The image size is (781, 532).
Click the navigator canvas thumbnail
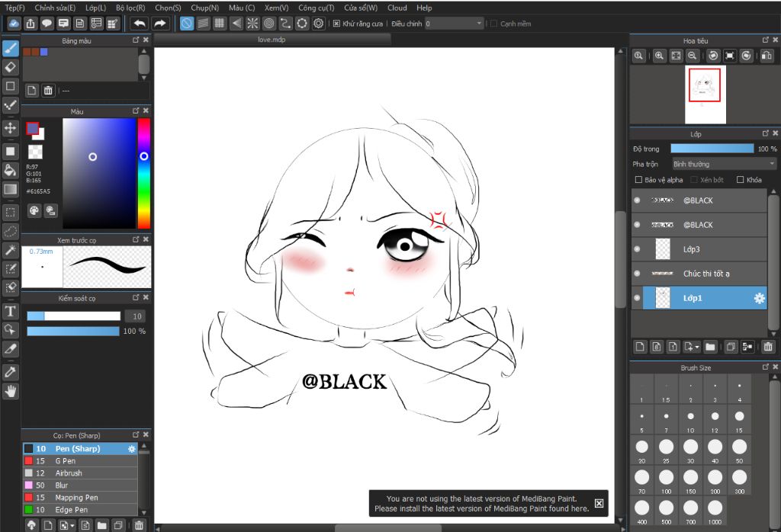(705, 94)
